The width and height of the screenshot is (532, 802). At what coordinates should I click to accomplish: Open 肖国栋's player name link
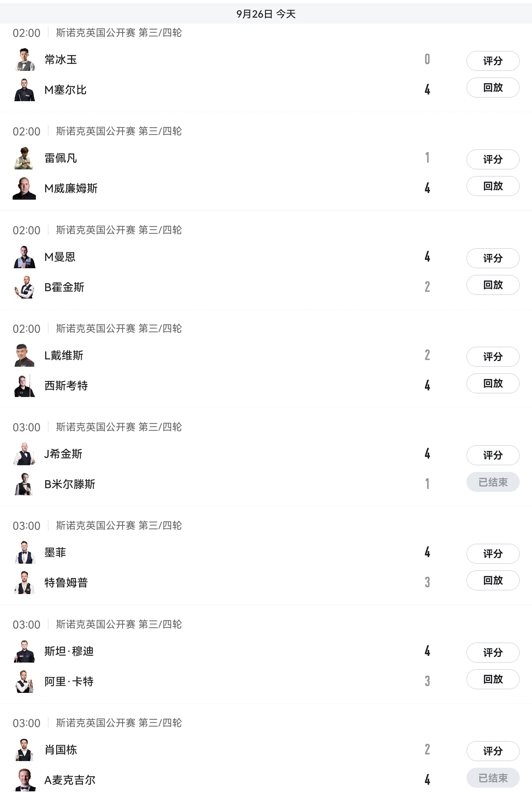tap(61, 750)
